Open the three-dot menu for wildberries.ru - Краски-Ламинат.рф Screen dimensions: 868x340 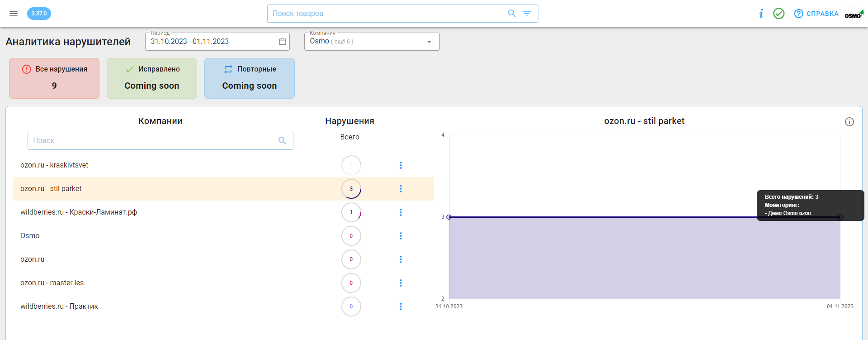(401, 212)
